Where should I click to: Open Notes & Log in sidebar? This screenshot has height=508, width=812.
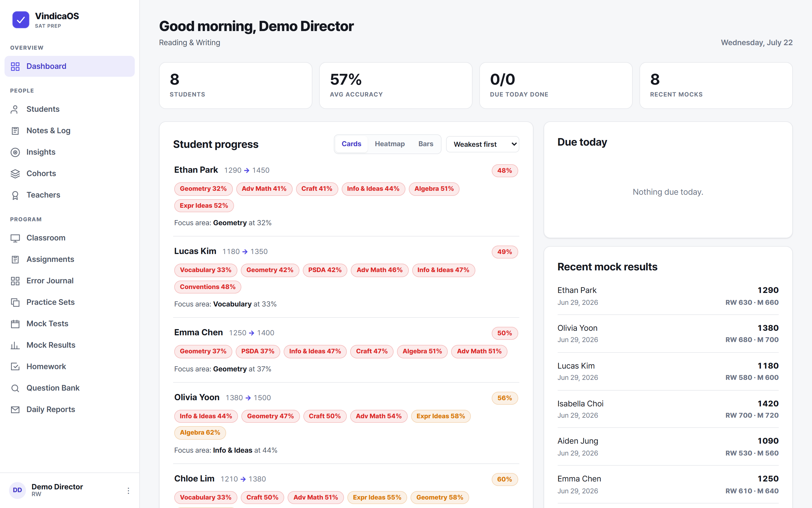coord(69,131)
